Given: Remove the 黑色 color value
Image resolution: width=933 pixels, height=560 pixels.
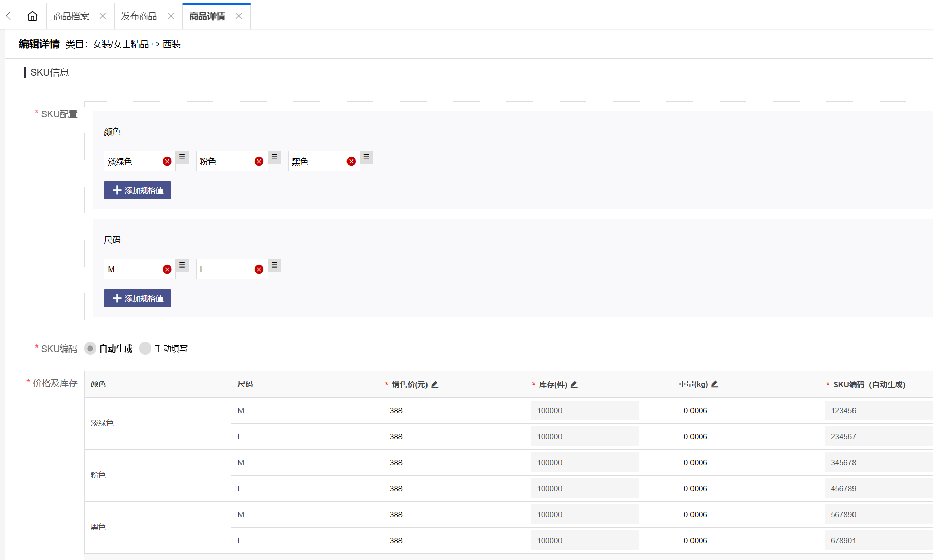Looking at the screenshot, I should pos(351,162).
